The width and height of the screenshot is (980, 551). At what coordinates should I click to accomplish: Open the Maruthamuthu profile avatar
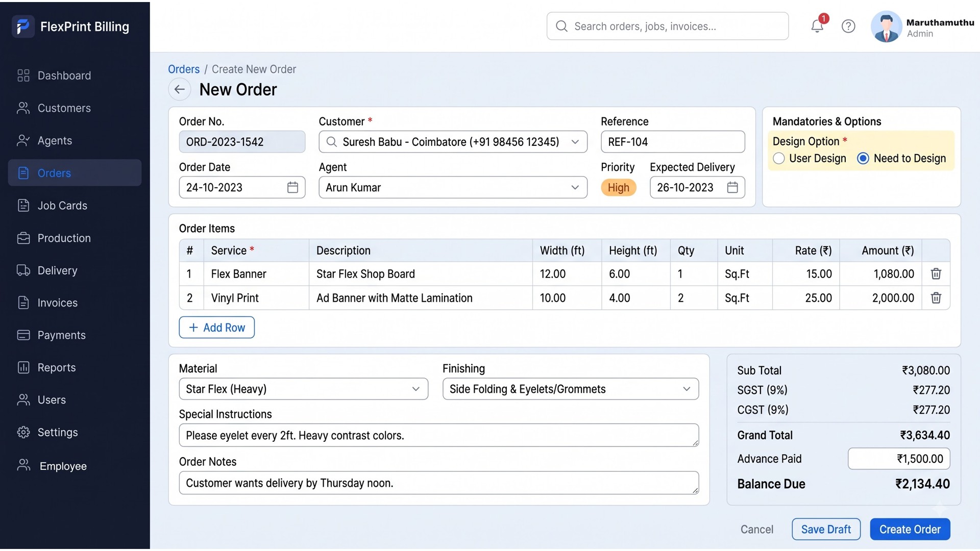pos(886,27)
